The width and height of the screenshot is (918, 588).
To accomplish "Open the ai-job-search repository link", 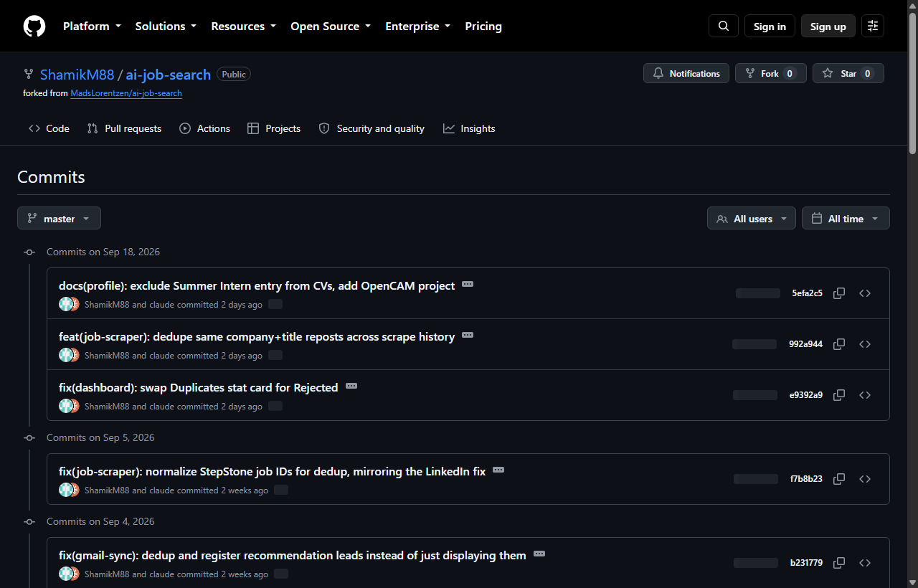I will [x=169, y=75].
